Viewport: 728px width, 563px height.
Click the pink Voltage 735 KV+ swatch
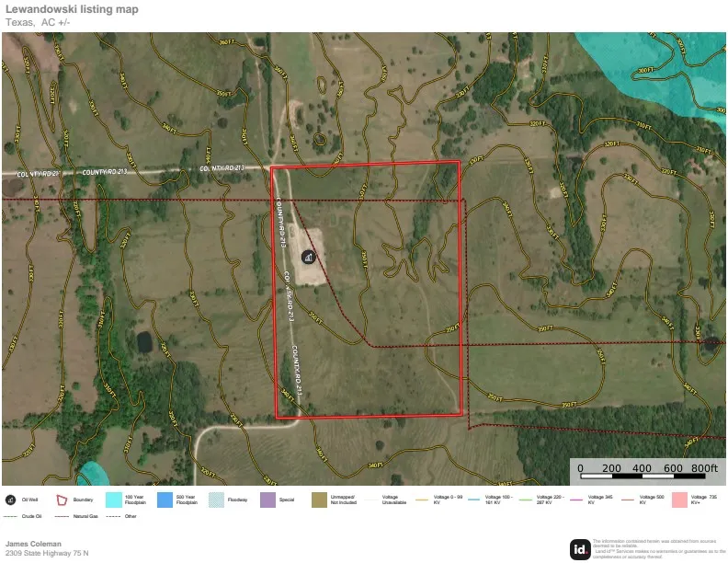click(x=680, y=500)
